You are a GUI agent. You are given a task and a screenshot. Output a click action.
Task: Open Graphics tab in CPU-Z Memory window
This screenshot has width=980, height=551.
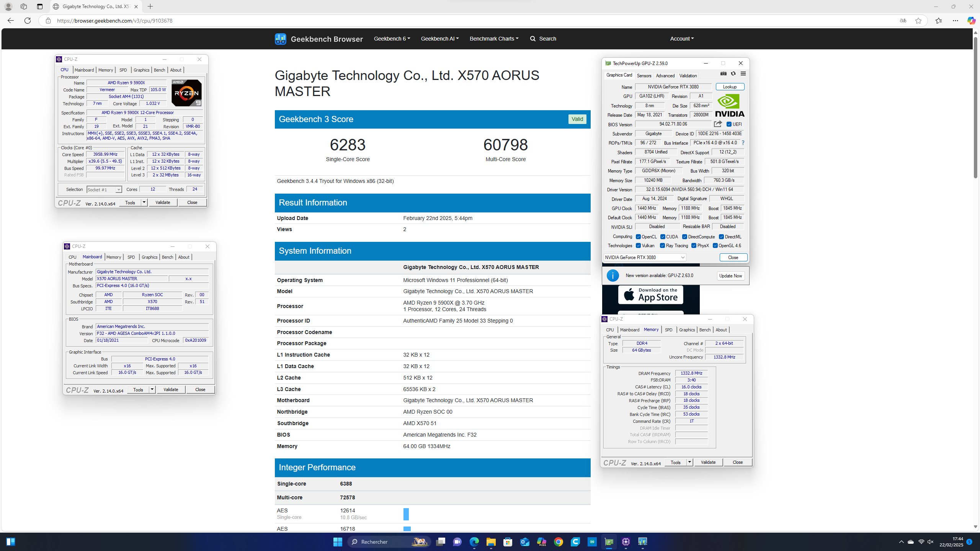pos(687,330)
